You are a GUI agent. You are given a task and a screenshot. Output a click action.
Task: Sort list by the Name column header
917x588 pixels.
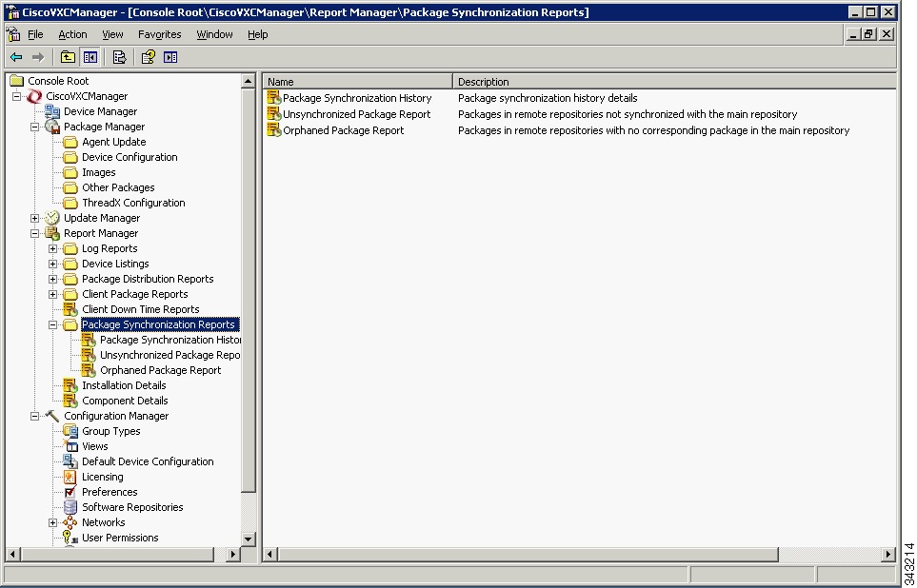coord(358,82)
